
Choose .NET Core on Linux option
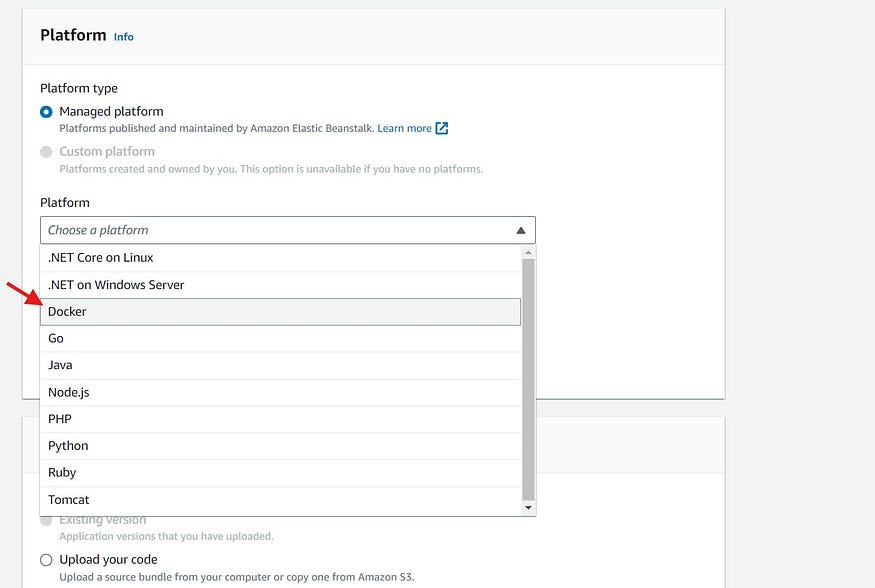click(x=280, y=258)
